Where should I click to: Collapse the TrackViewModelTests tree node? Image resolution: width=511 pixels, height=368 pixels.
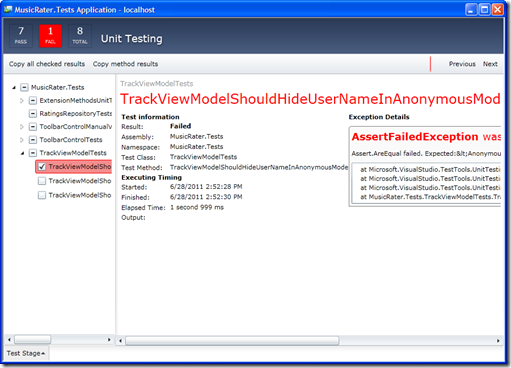(x=22, y=153)
